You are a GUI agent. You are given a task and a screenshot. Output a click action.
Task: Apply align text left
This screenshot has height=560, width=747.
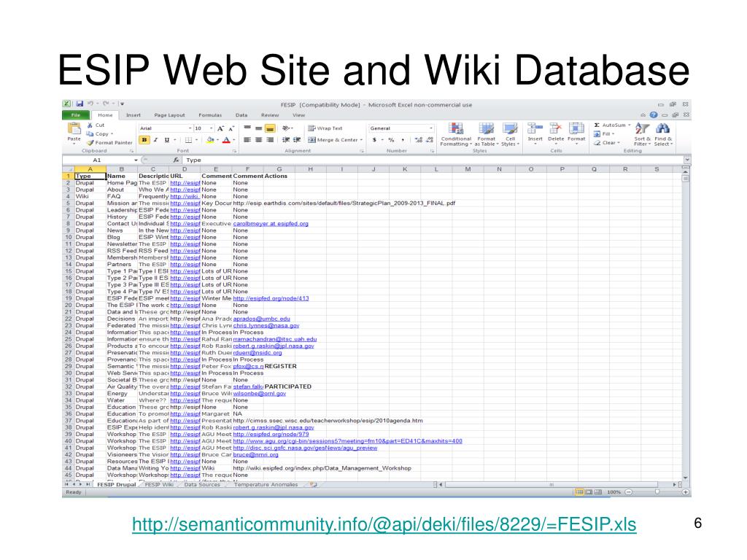tap(247, 140)
